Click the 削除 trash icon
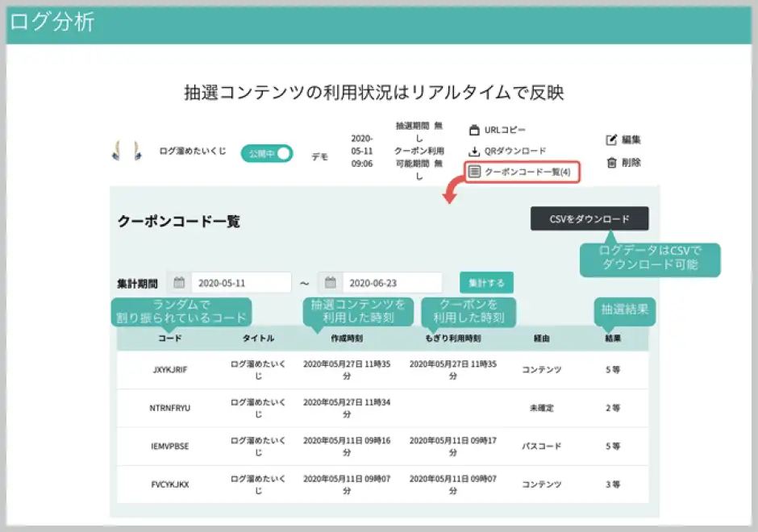Screen dimensions: 758x532 click(611, 162)
